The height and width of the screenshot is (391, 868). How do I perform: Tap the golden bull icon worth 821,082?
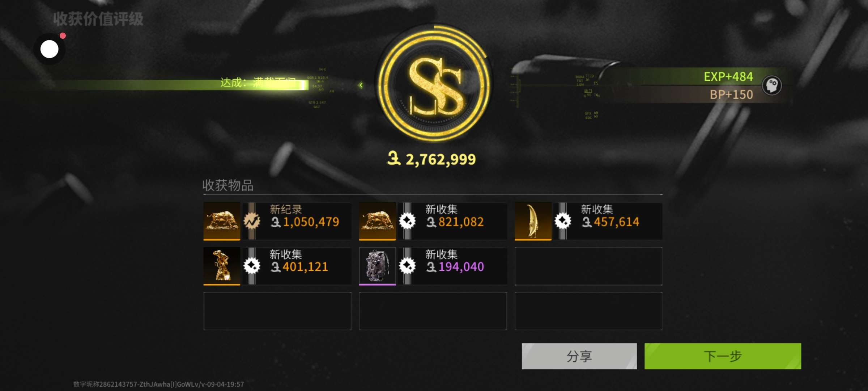(377, 221)
